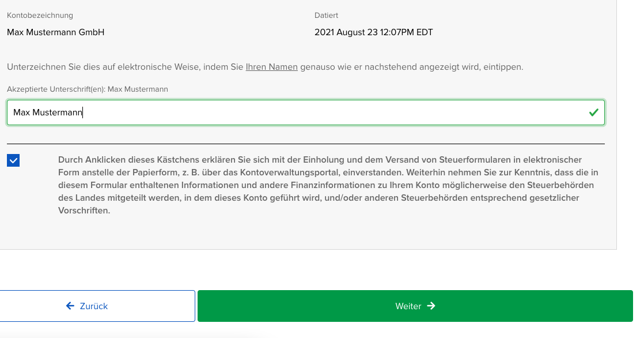Viewport: 644px width, 338px height.
Task: Click the "Kontobezeichnung" label
Action: [40, 16]
